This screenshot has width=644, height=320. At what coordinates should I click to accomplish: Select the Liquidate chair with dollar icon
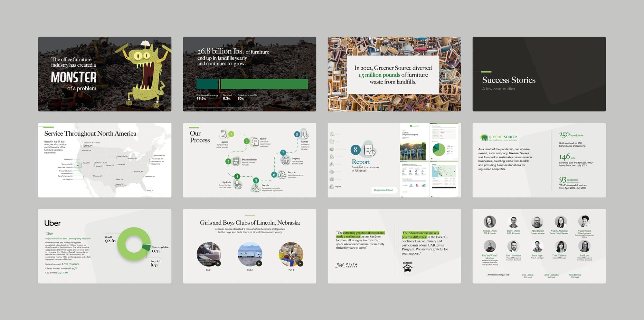coord(238,184)
